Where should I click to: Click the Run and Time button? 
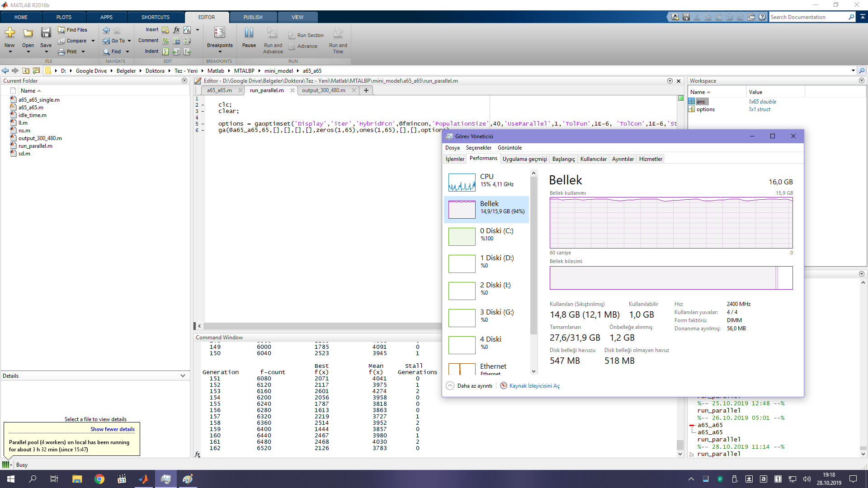point(338,40)
